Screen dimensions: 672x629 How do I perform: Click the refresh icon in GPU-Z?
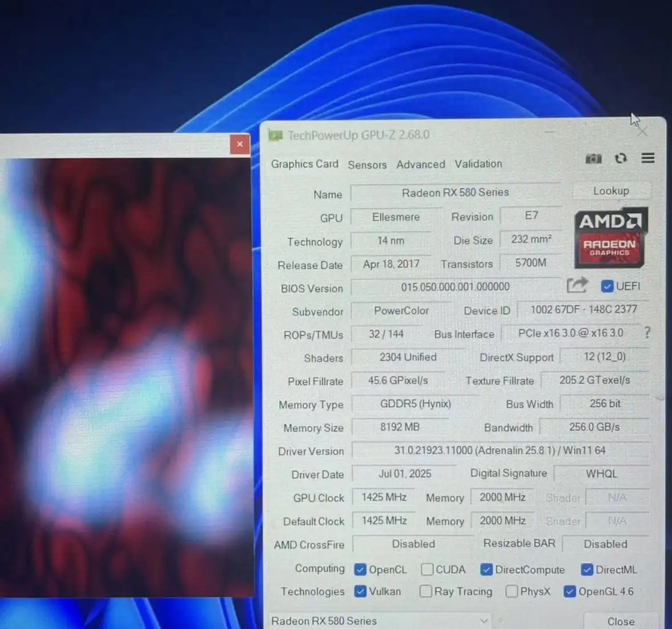(x=621, y=159)
